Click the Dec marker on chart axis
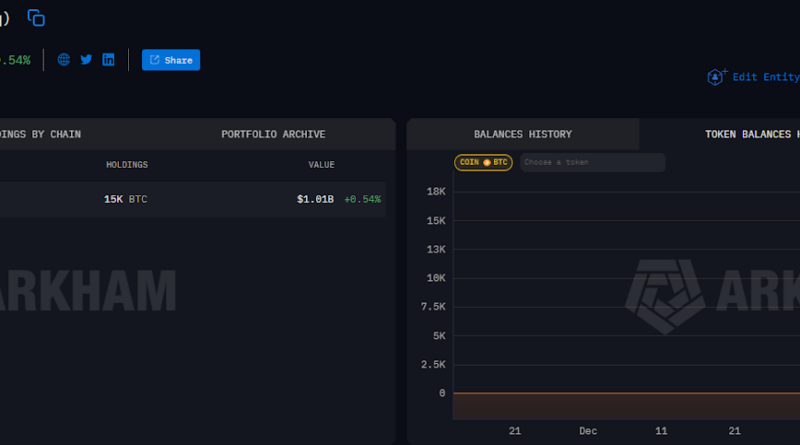The image size is (800, 445). (x=588, y=431)
